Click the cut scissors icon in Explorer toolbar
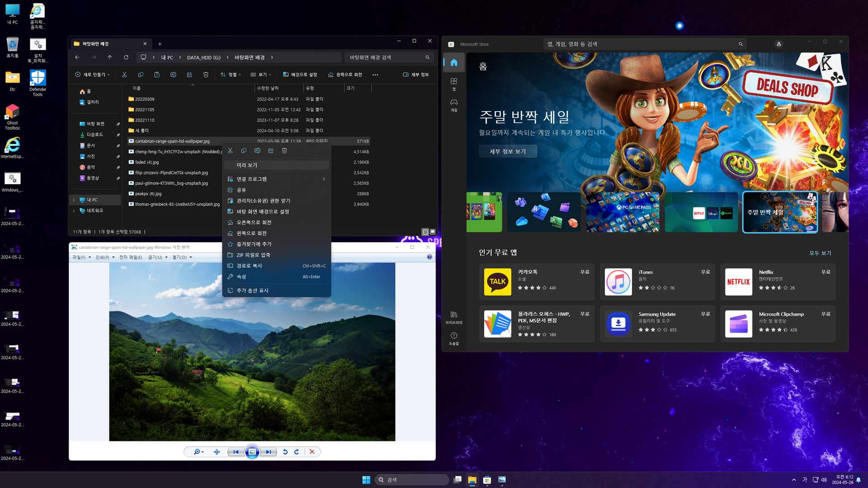Image resolution: width=868 pixels, height=488 pixels. click(124, 75)
